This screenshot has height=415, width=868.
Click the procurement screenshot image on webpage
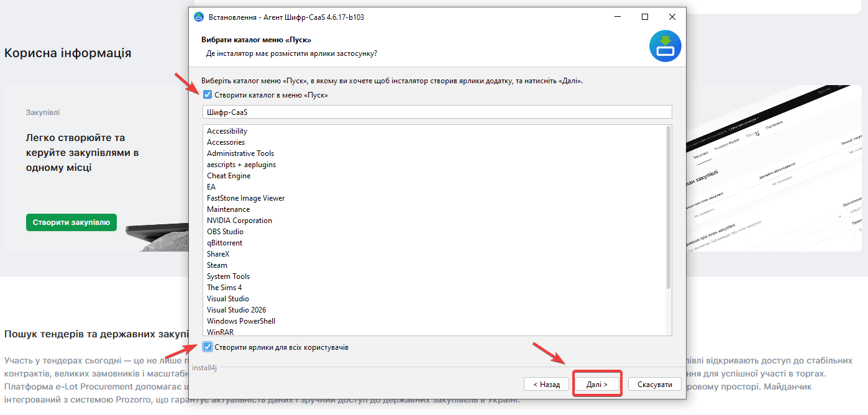pos(775,168)
